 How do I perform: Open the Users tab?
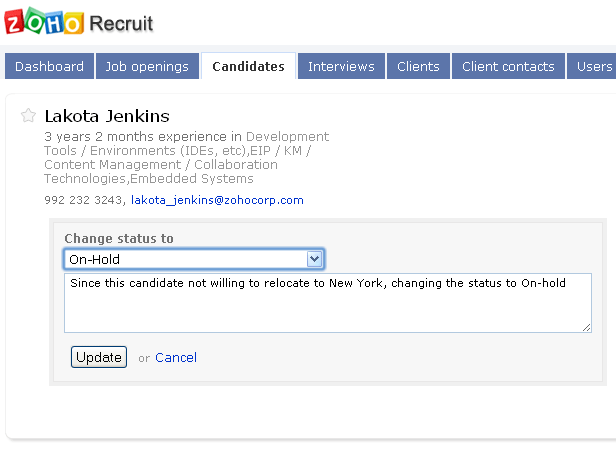[x=594, y=66]
